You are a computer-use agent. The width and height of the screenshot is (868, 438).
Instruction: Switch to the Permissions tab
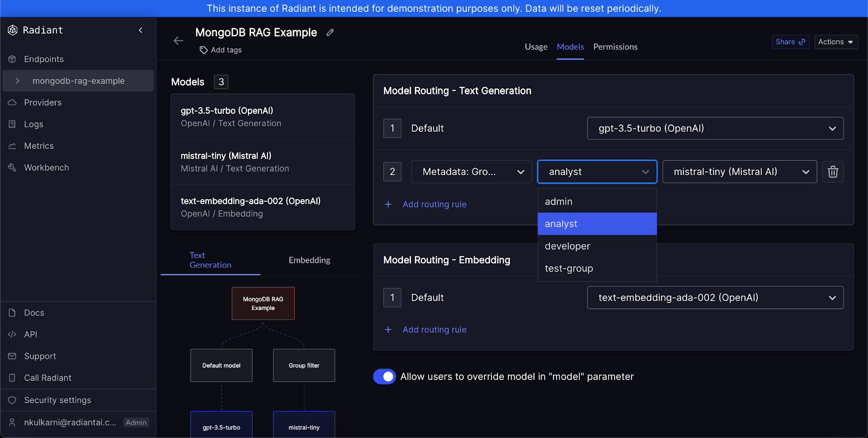pyautogui.click(x=615, y=47)
